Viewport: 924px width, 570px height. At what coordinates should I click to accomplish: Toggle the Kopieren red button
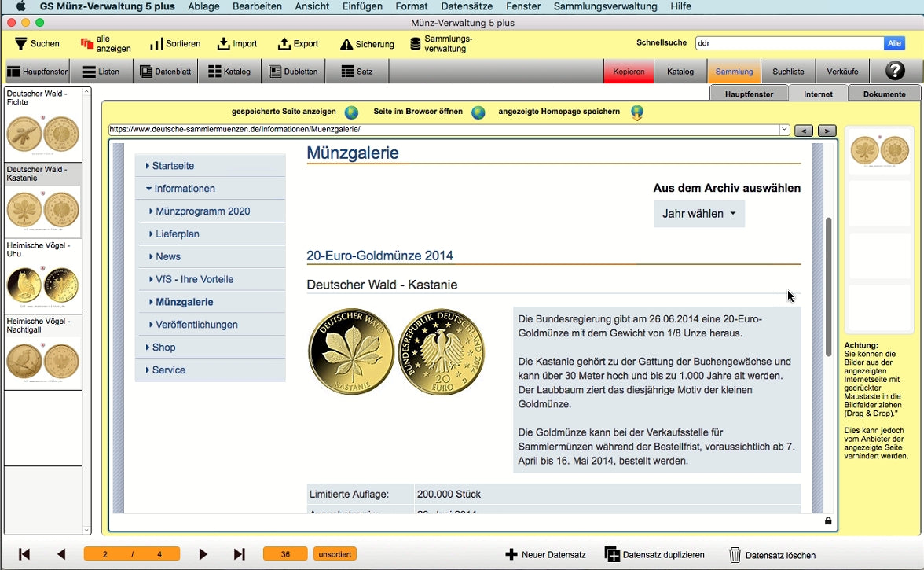point(629,72)
